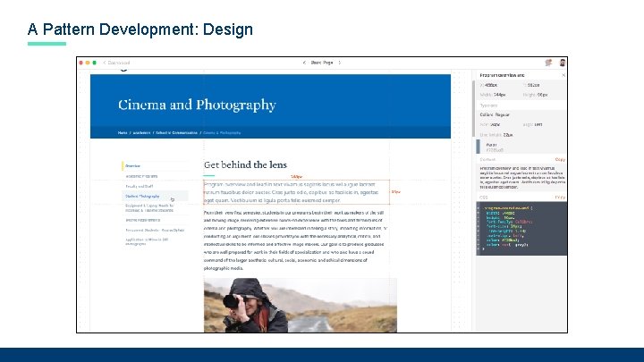Select the grey color swatch in inspector
644x362 pixels.
click(478, 147)
